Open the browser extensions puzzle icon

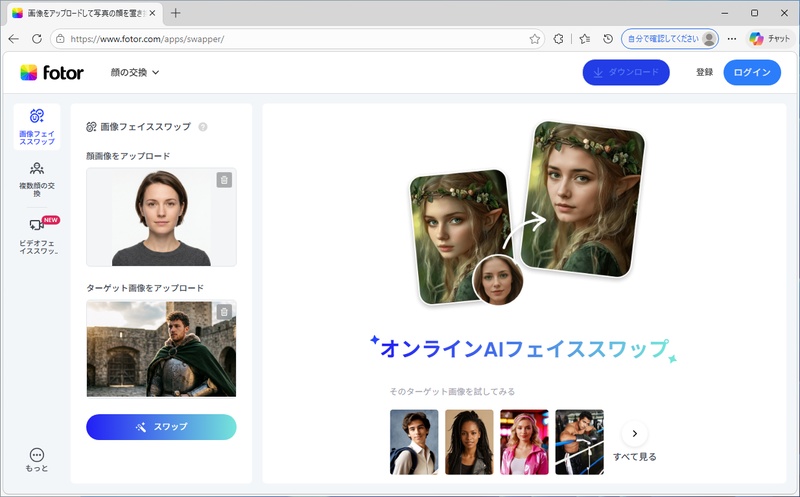click(x=558, y=39)
